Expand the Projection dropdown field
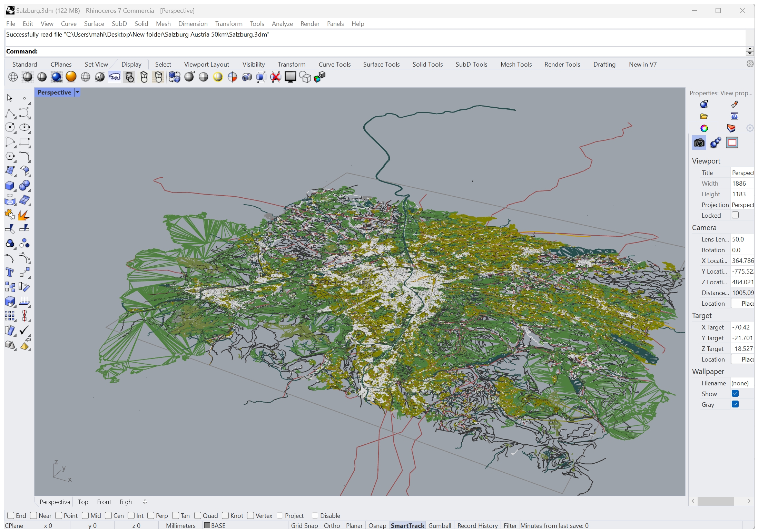This screenshot has width=758, height=532. pos(742,205)
